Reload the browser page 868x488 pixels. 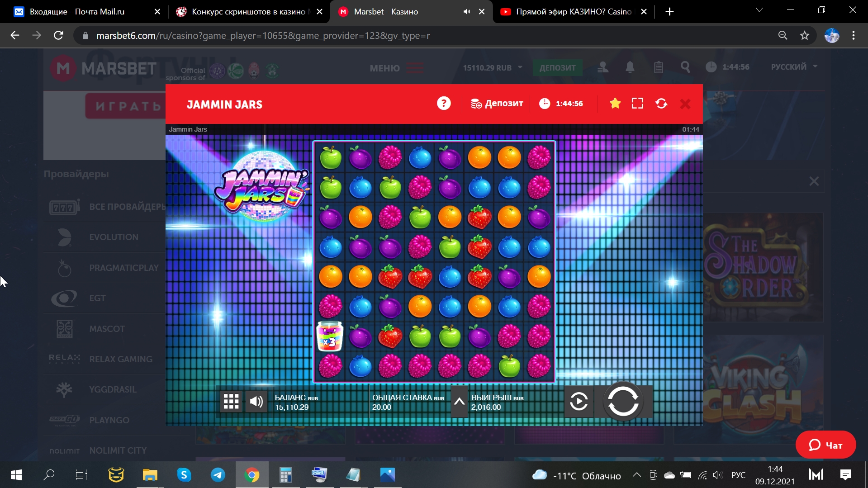pos(58,35)
